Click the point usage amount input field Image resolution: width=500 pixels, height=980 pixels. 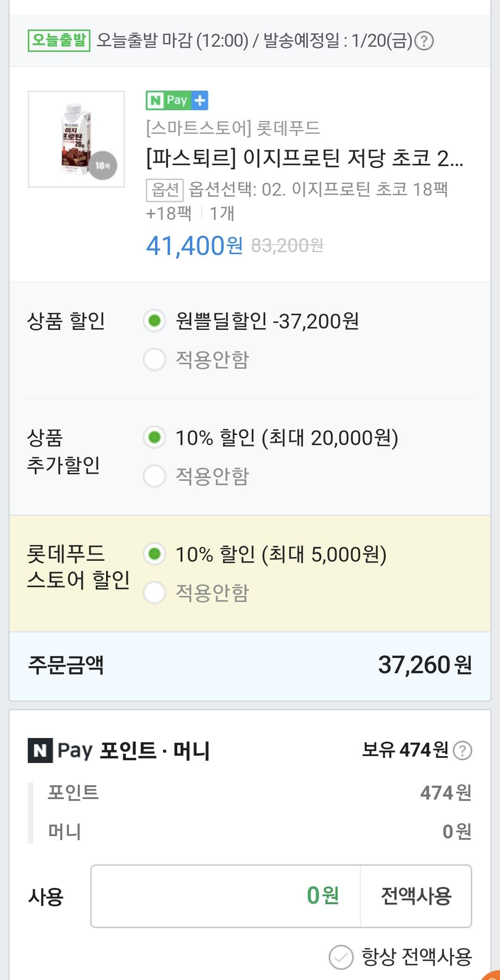click(225, 896)
